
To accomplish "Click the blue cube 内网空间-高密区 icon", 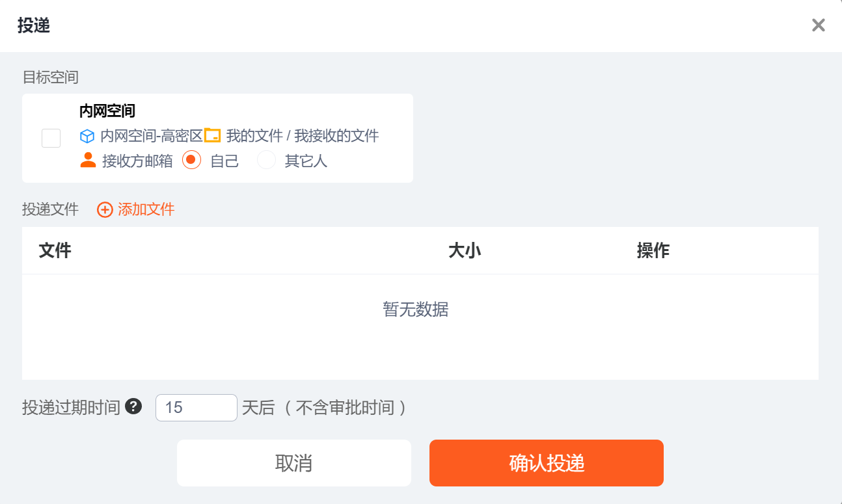I will tap(87, 137).
